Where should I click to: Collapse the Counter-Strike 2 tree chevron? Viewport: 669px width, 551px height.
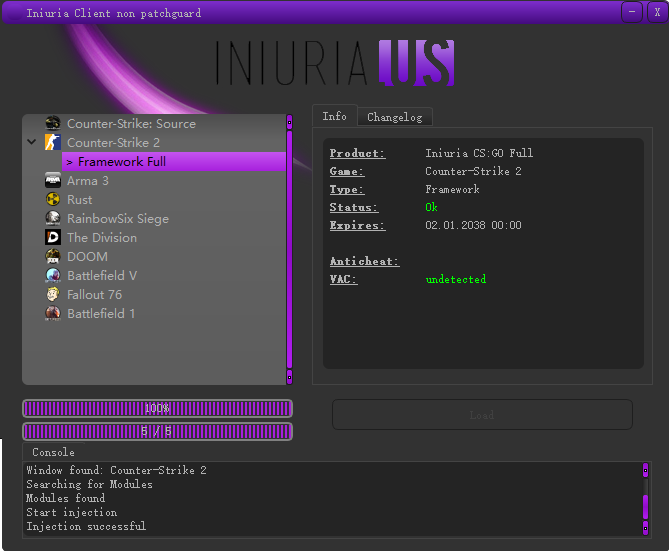tap(32, 143)
